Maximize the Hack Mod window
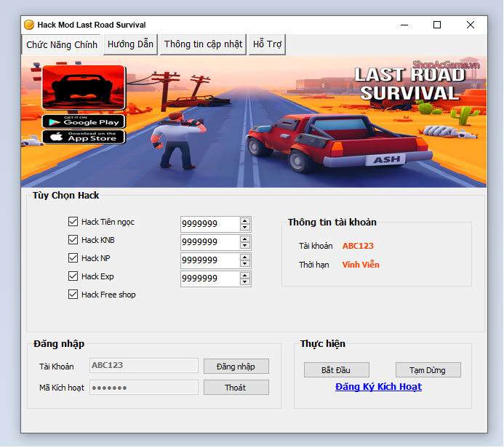This screenshot has width=504, height=448. coord(437,25)
